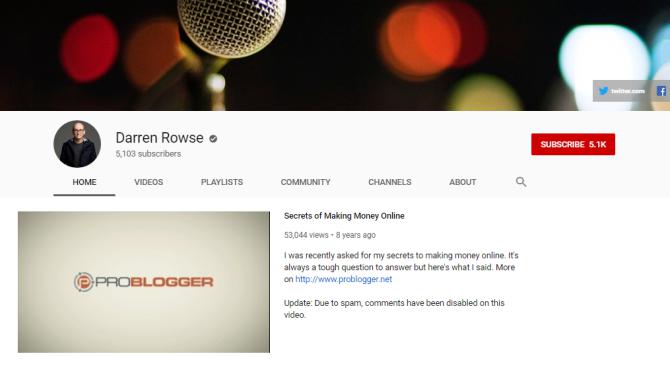Open Darren Rowse's profile picture
670x366 pixels.
tap(77, 144)
